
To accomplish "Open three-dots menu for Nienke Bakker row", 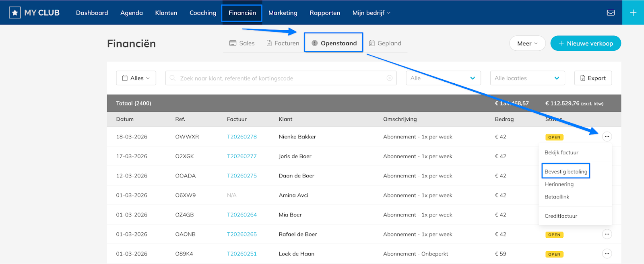I will [607, 137].
